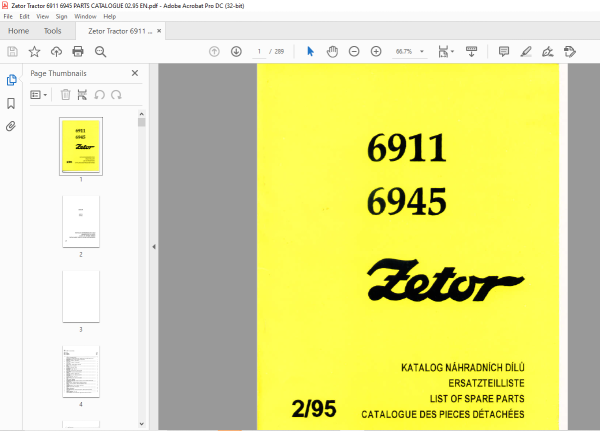The width and height of the screenshot is (600, 431).
Task: Open the Help menu
Action: coord(109,16)
